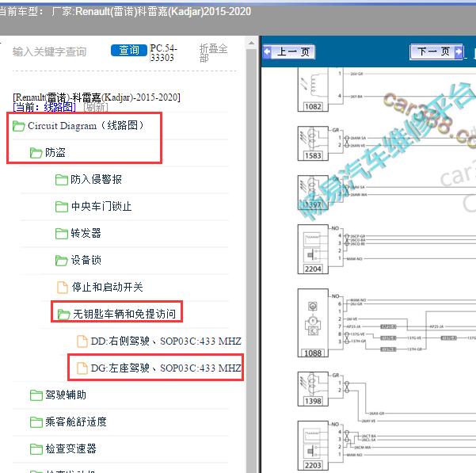Expand the 中央车门锁止 folder icon
This screenshot has width=476, height=473.
tap(62, 207)
